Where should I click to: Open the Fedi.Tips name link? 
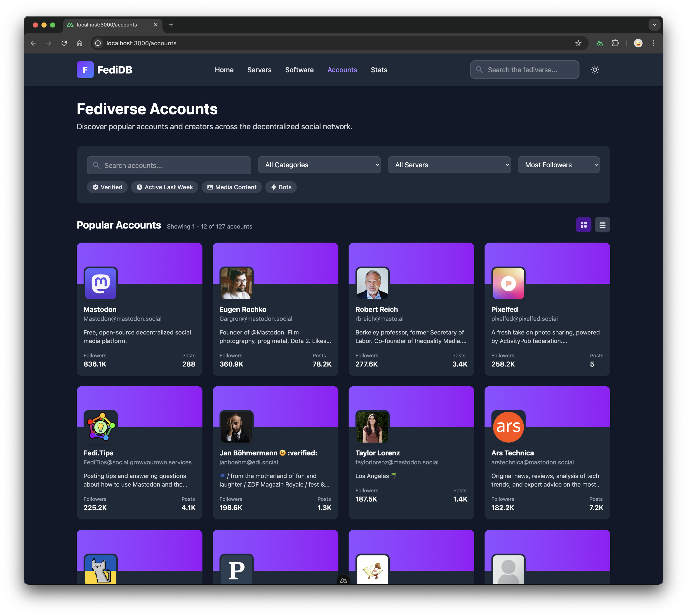point(98,453)
